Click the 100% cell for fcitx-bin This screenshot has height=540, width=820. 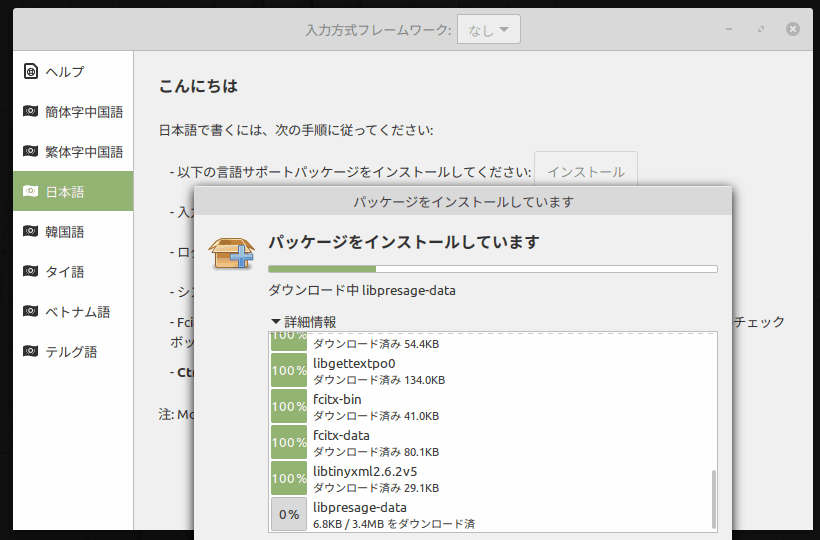tap(289, 406)
